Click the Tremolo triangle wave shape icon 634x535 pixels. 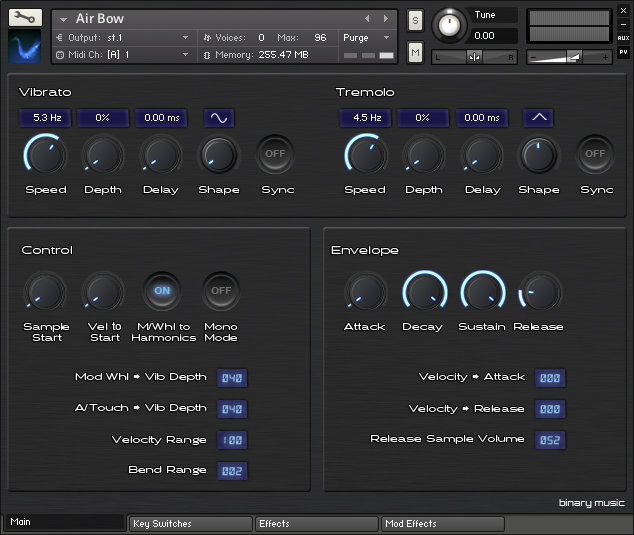(x=539, y=118)
